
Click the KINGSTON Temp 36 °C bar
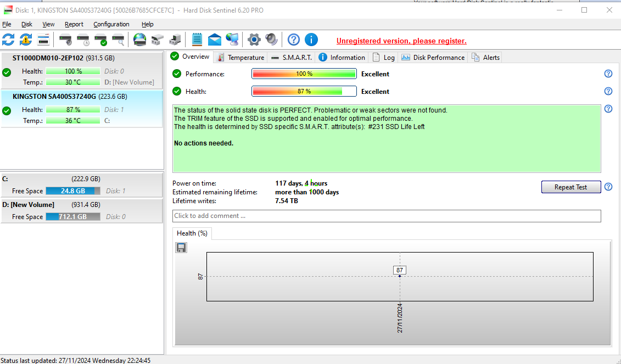click(73, 120)
